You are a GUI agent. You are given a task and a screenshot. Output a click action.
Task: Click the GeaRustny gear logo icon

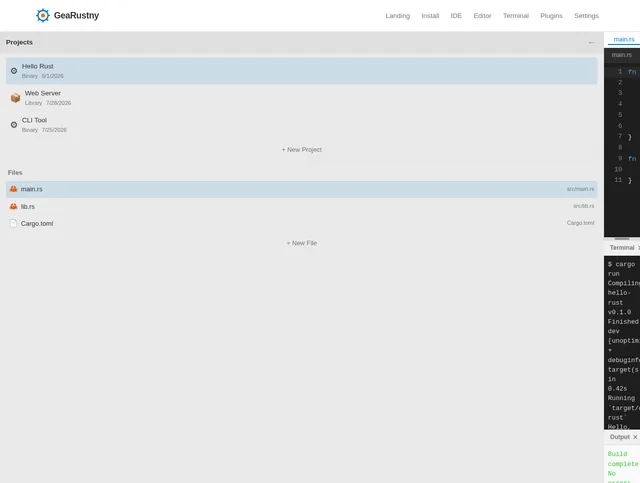[x=42, y=16]
